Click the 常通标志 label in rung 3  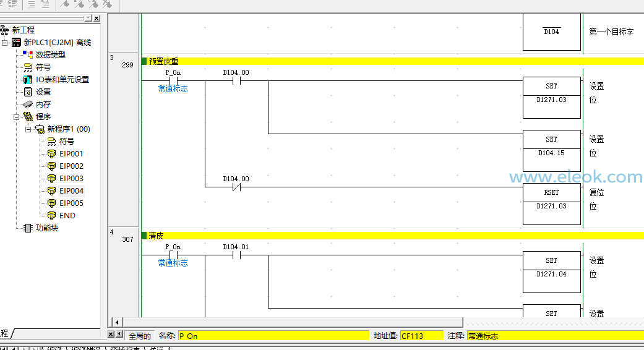click(x=173, y=88)
